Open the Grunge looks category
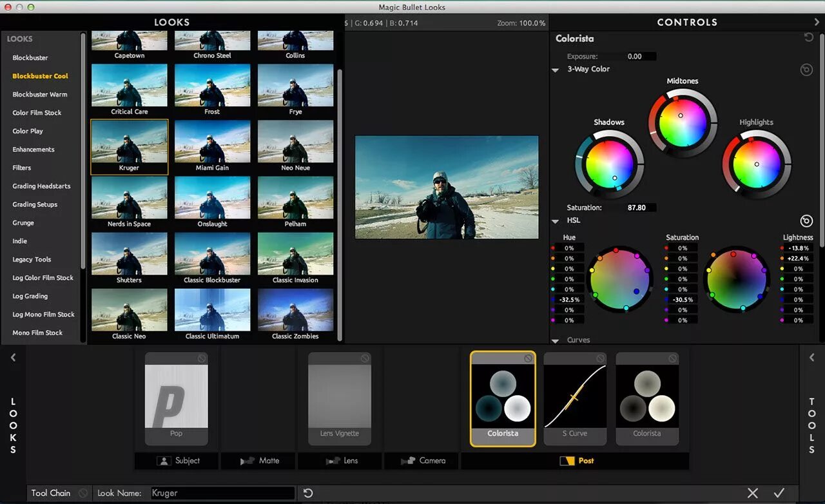 coord(23,223)
